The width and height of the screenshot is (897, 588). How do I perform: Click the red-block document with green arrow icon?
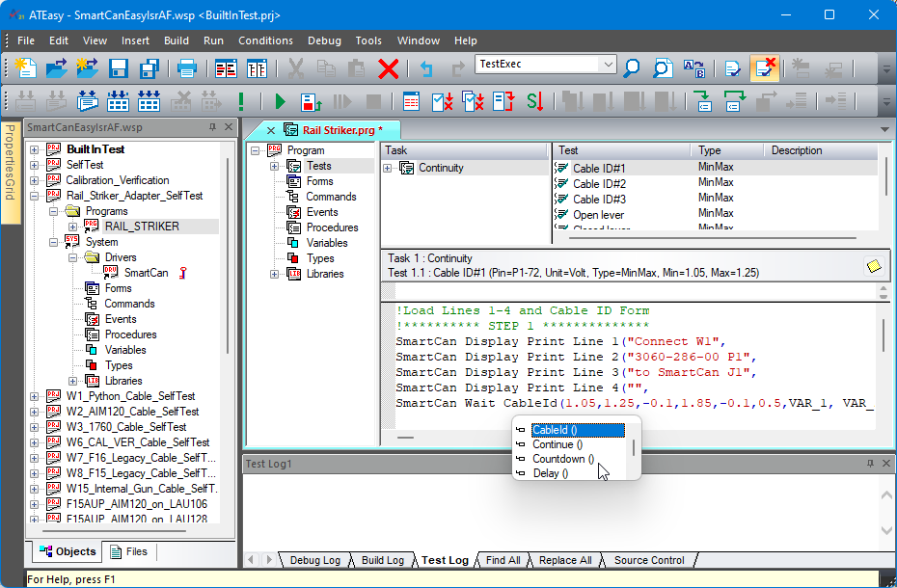click(312, 102)
